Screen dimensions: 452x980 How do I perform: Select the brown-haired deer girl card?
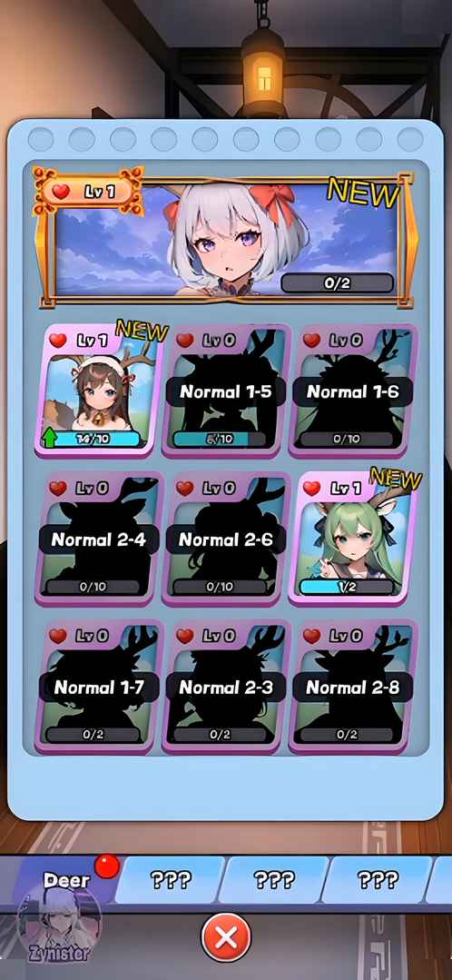97,391
